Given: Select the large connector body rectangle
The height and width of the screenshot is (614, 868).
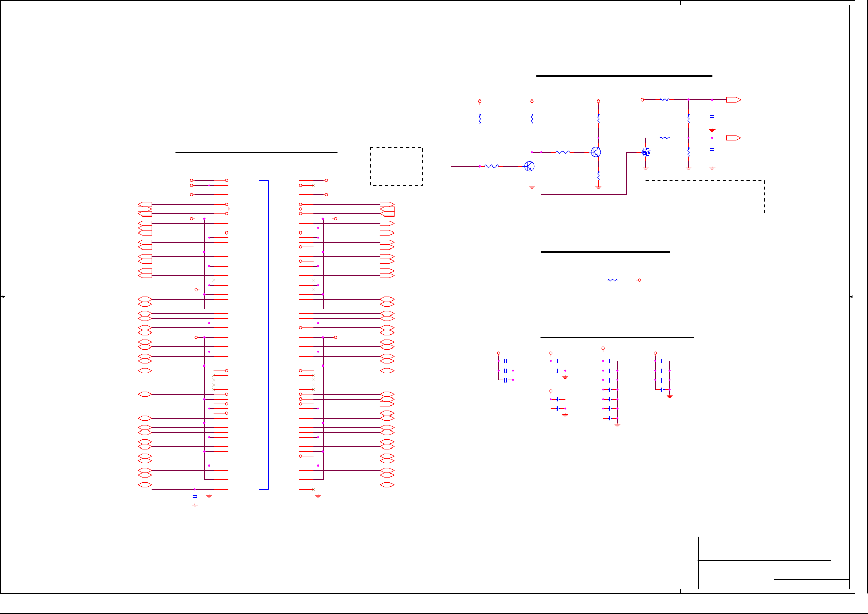Looking at the screenshot, I should coord(263,335).
